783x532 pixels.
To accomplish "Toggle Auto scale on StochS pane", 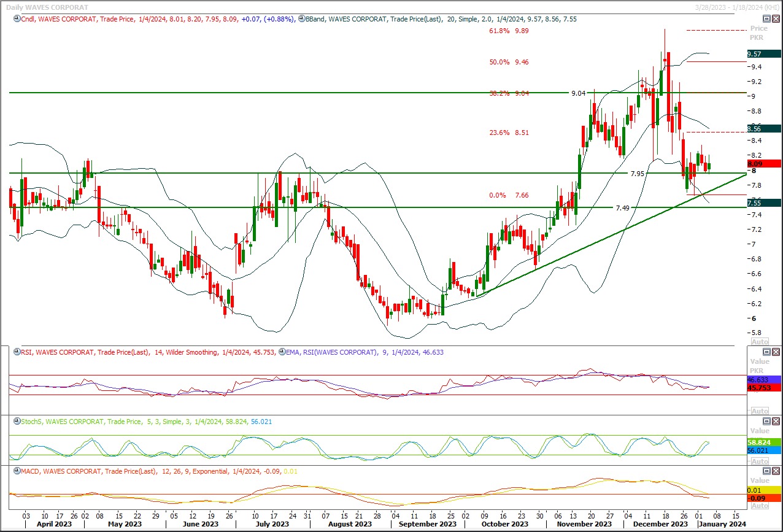I will 759,461.
